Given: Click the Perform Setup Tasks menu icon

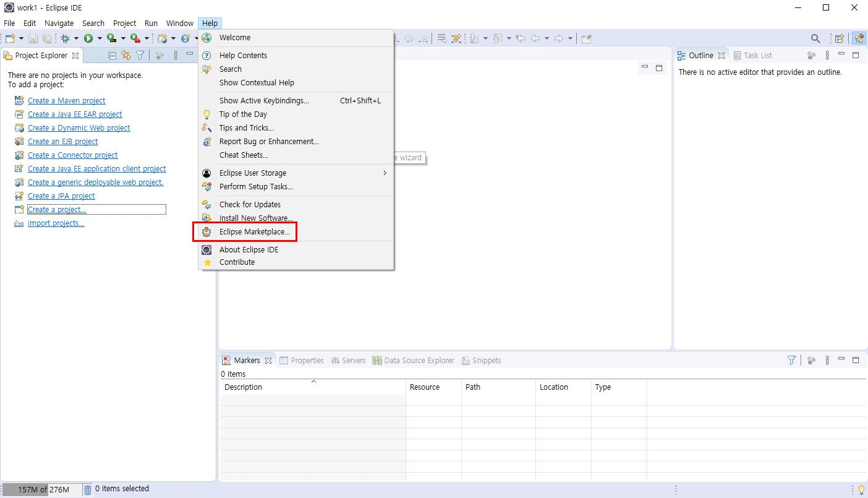Looking at the screenshot, I should point(207,187).
